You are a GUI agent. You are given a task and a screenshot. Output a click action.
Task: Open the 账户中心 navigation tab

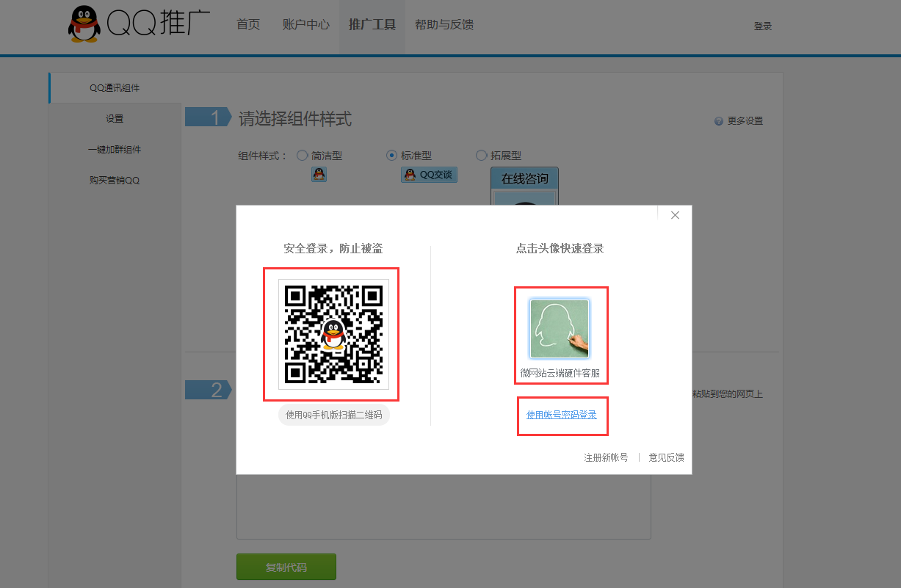(x=305, y=25)
